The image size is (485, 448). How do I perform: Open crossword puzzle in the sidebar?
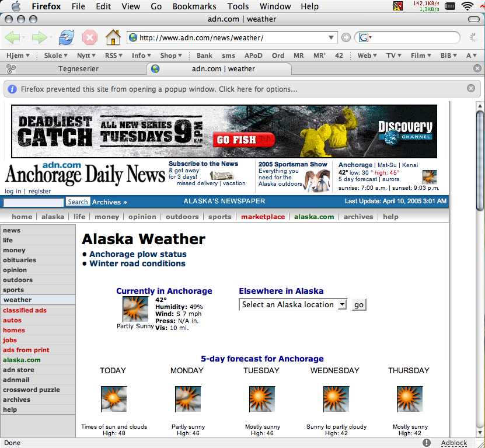[32, 390]
